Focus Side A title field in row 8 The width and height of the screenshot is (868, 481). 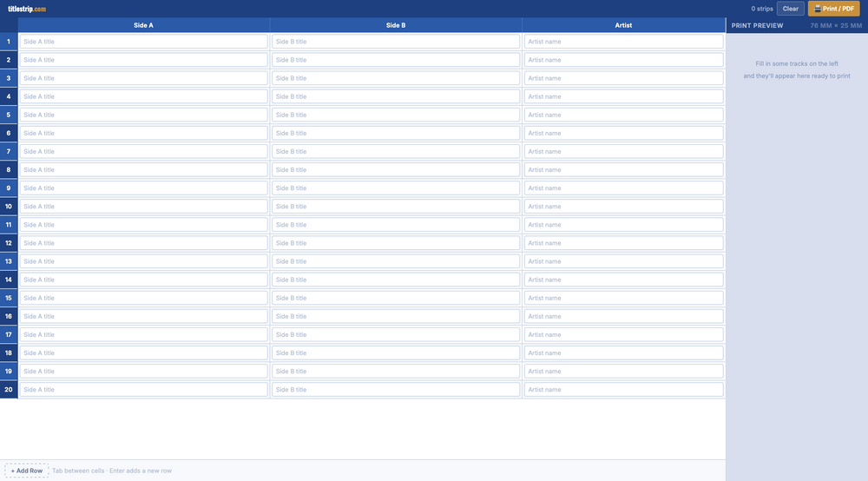point(143,169)
